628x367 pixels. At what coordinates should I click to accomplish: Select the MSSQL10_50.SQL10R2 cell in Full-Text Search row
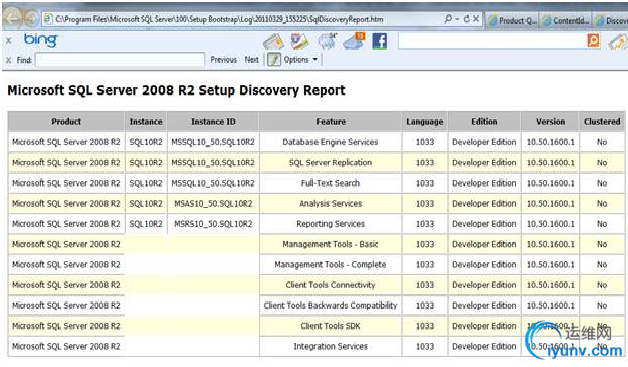click(213, 183)
